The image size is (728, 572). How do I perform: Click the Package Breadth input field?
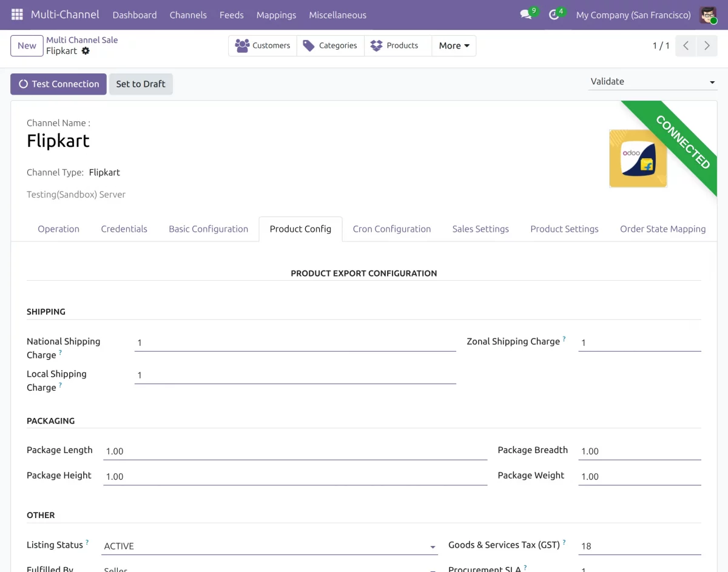[x=639, y=451]
